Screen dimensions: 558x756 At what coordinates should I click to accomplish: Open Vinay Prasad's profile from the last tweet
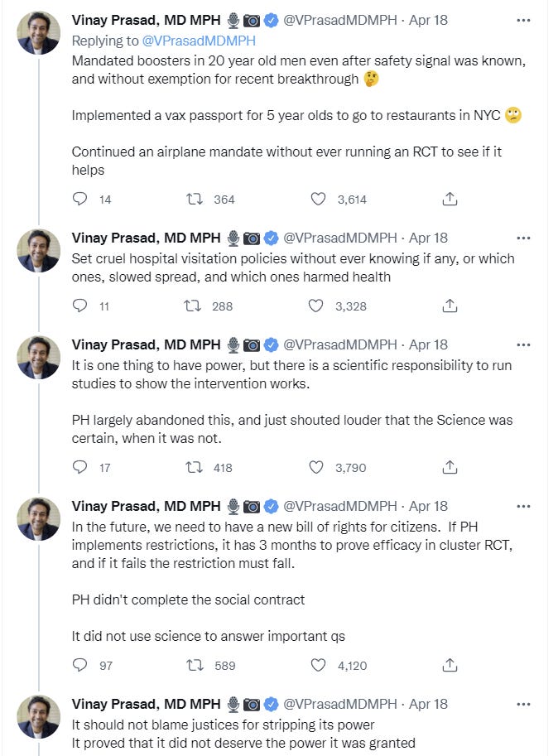[x=147, y=704]
